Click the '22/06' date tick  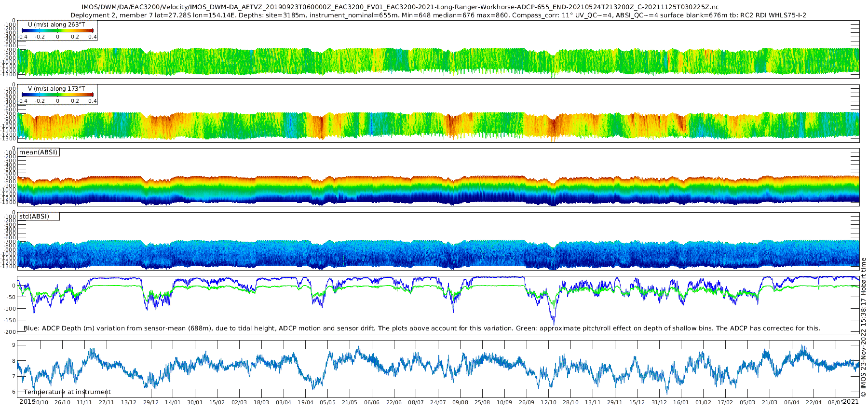(x=394, y=402)
